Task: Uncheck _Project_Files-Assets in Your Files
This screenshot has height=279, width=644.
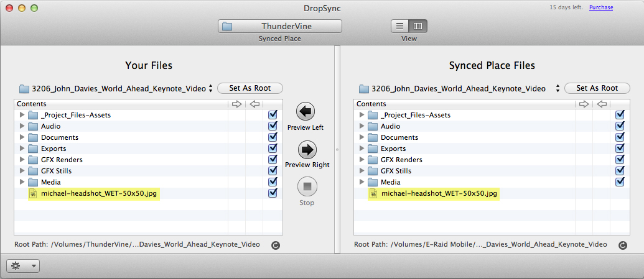Action: (x=273, y=115)
